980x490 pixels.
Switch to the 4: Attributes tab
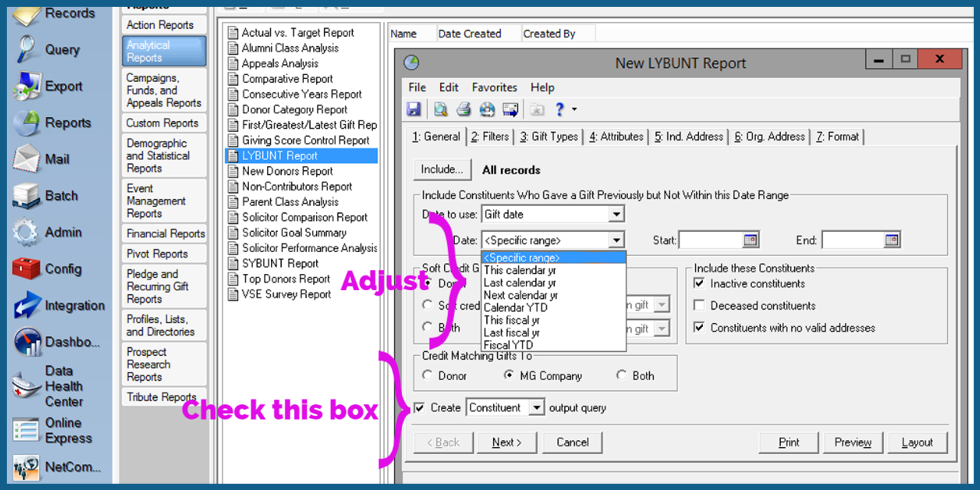(x=616, y=137)
